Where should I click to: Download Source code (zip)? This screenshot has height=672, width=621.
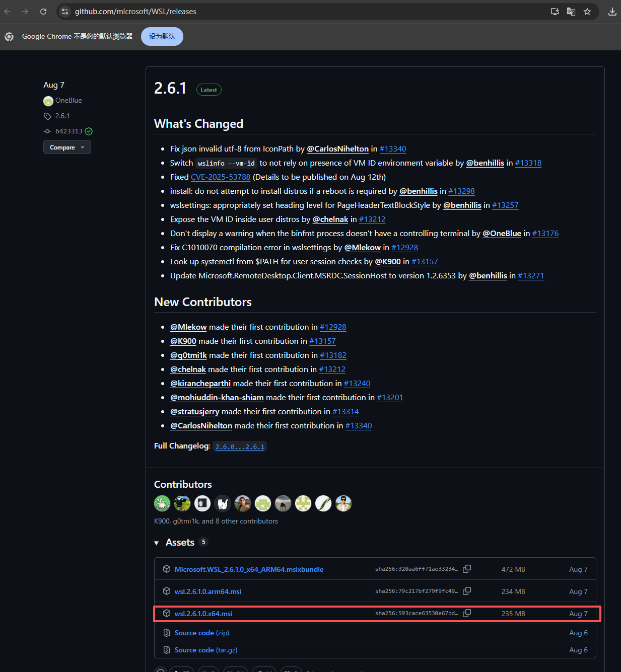point(202,633)
